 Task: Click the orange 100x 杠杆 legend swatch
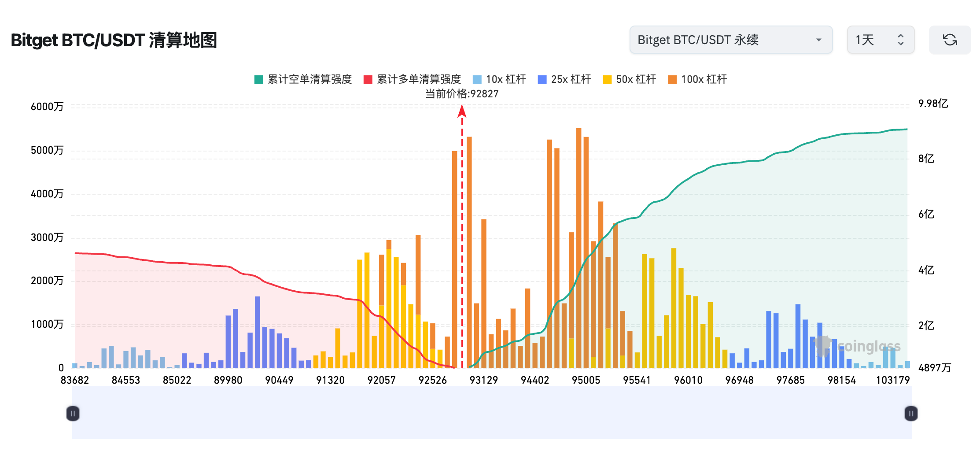tap(672, 80)
